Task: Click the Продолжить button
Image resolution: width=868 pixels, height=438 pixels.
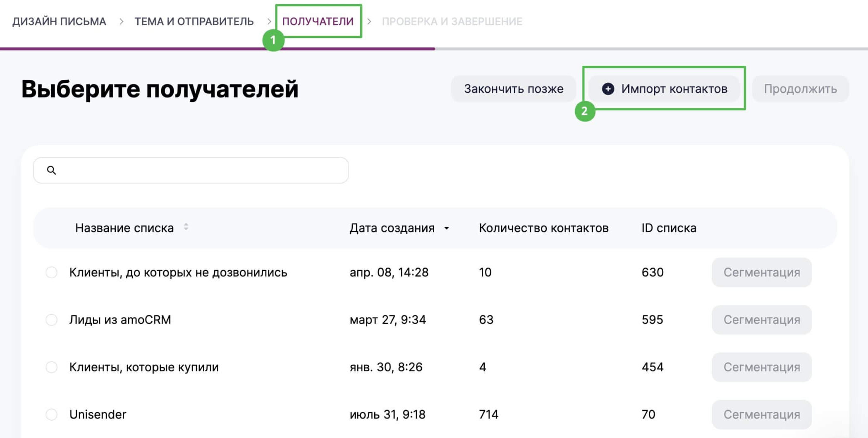Action: tap(800, 89)
